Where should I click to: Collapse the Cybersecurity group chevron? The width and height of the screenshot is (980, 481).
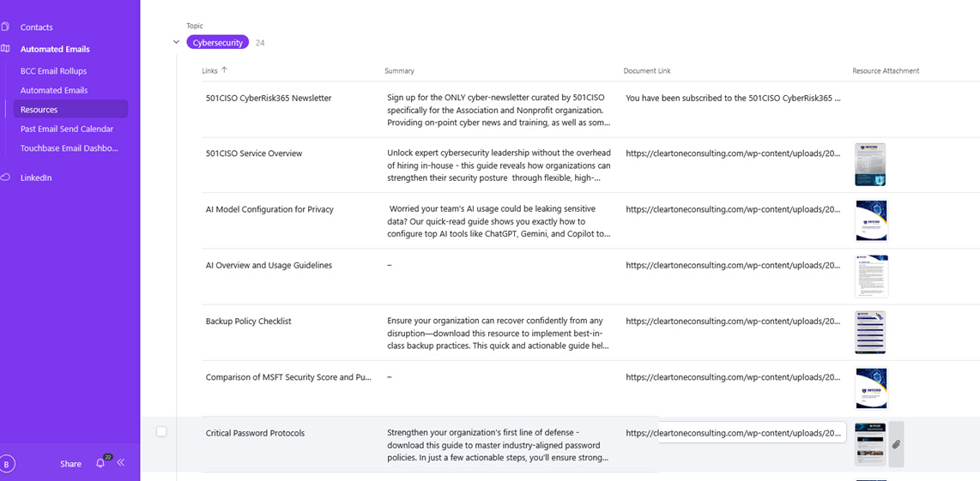(x=176, y=42)
